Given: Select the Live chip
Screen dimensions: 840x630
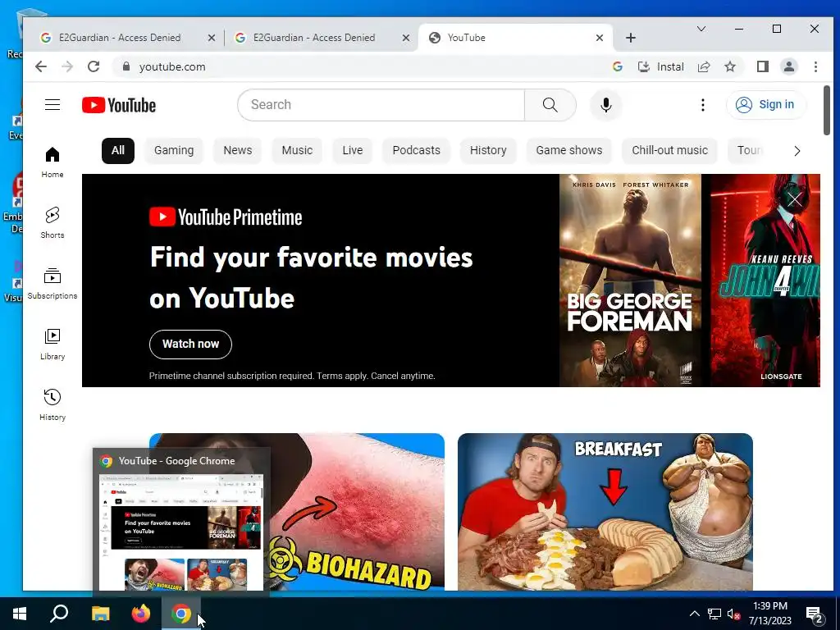Looking at the screenshot, I should point(353,151).
